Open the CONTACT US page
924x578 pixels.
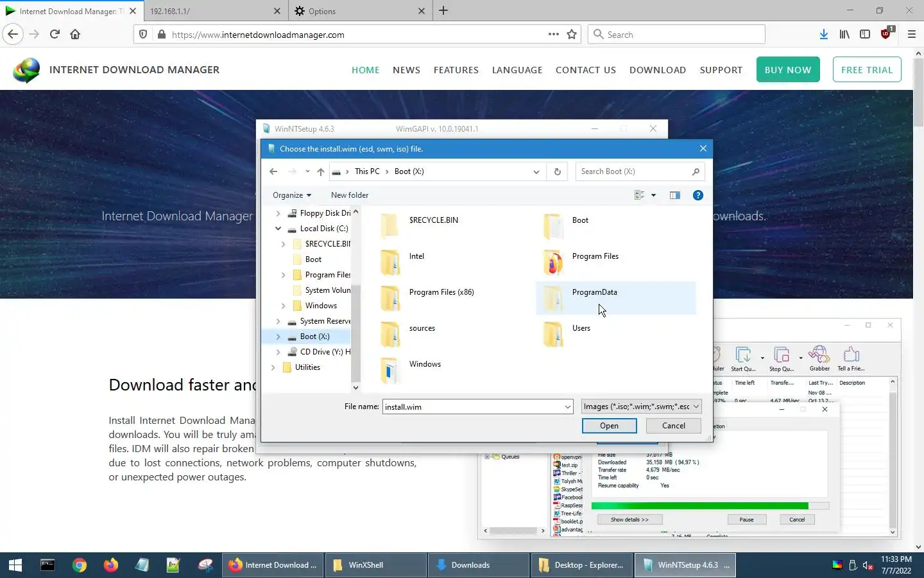(585, 70)
